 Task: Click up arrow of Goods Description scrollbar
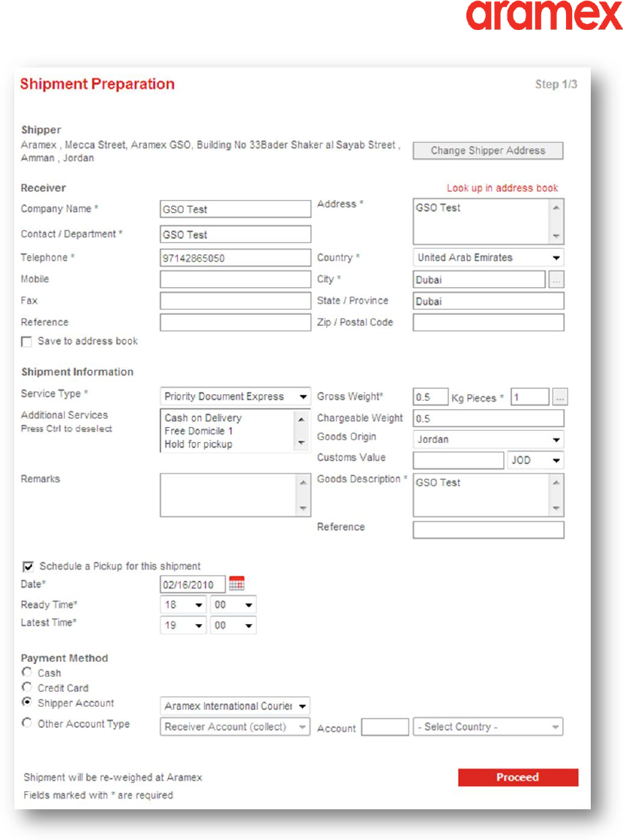(556, 483)
